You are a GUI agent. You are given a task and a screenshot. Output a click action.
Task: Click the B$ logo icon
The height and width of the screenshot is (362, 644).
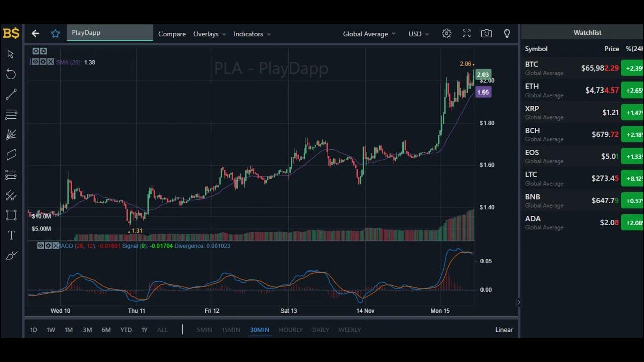pos(11,33)
